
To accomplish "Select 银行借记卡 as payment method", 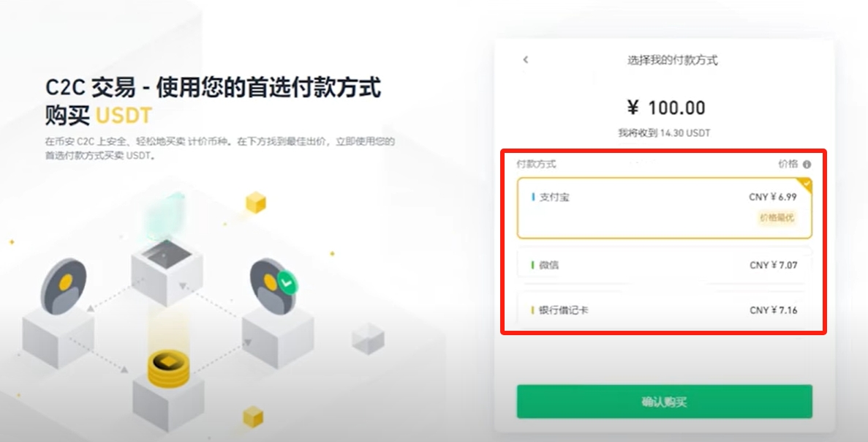I will pos(664,310).
